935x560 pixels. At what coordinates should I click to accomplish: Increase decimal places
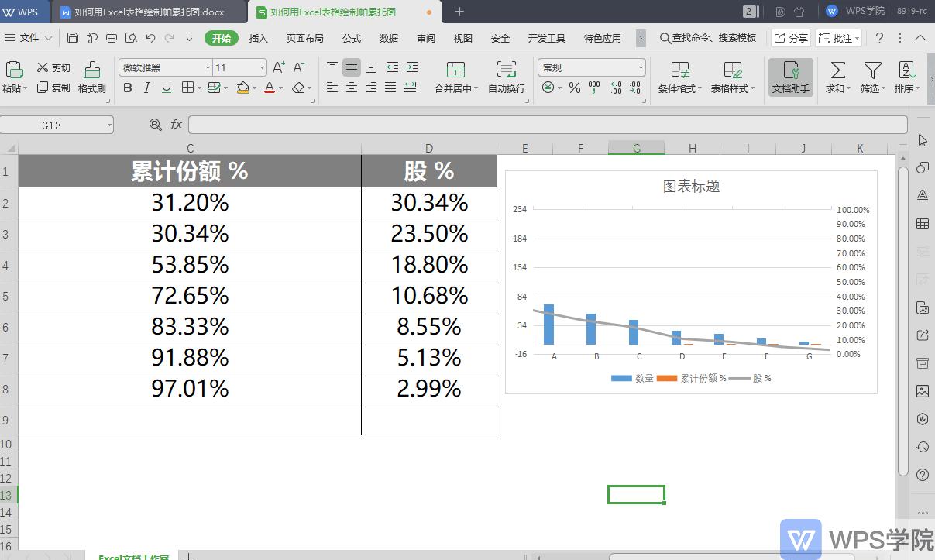click(x=615, y=87)
